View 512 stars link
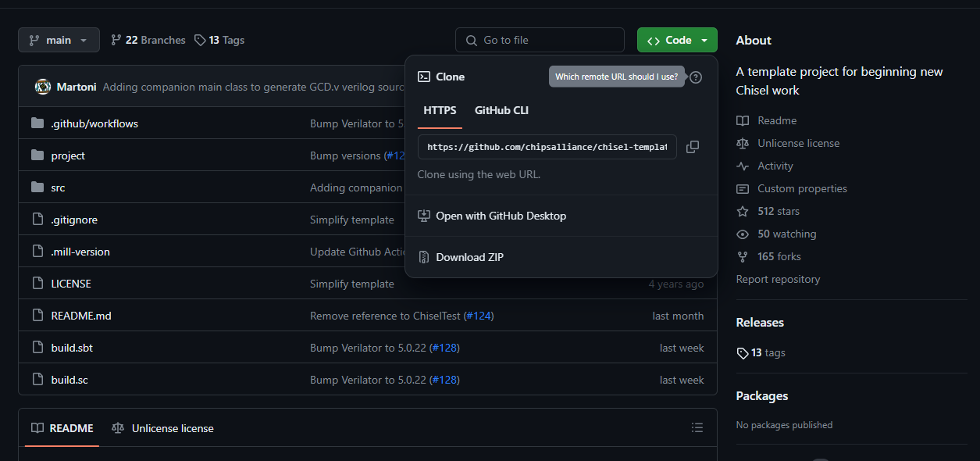 [x=779, y=211]
